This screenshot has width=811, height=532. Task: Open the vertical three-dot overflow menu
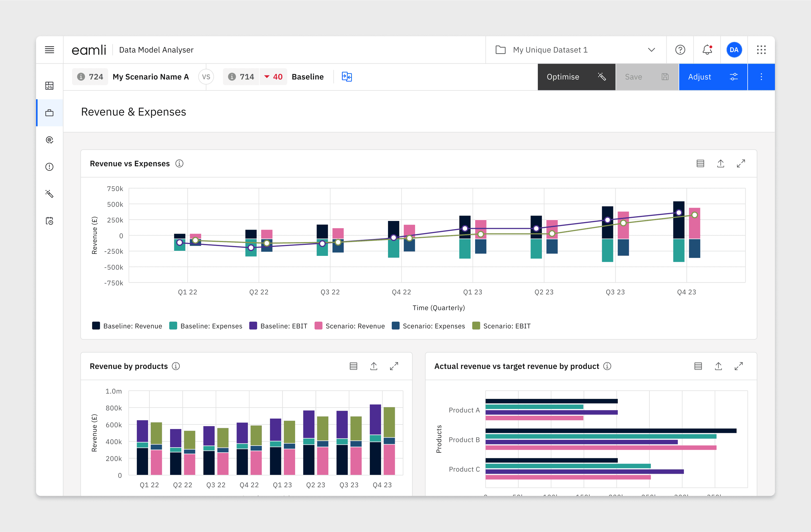coord(761,77)
